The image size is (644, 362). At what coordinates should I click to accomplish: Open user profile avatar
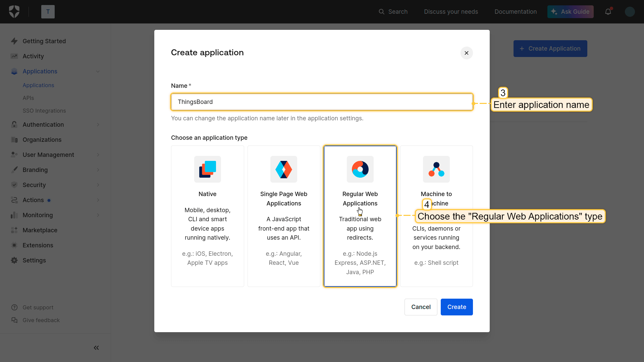pos(630,12)
